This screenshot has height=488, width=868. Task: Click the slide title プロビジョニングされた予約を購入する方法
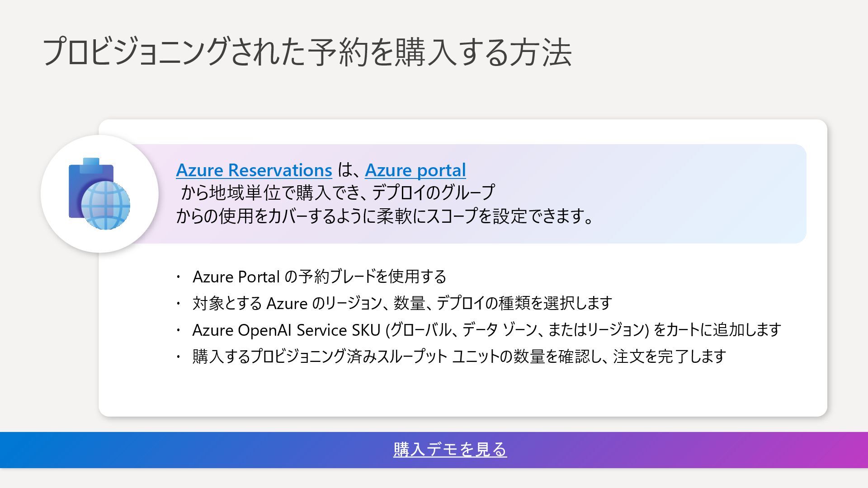coord(307,53)
